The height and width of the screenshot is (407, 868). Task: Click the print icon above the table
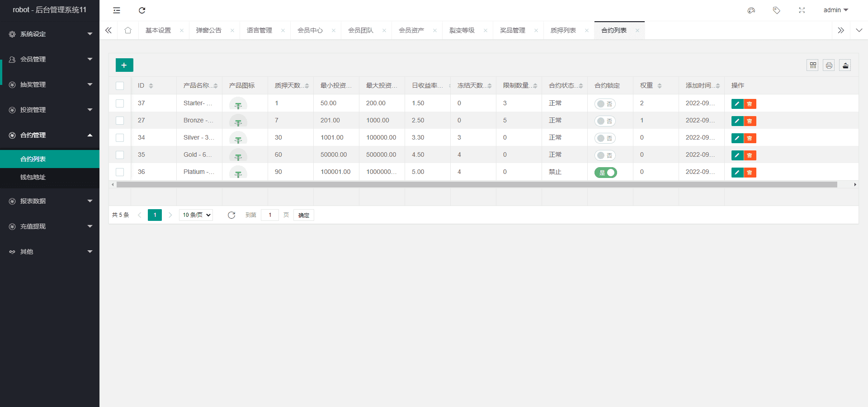(x=829, y=65)
